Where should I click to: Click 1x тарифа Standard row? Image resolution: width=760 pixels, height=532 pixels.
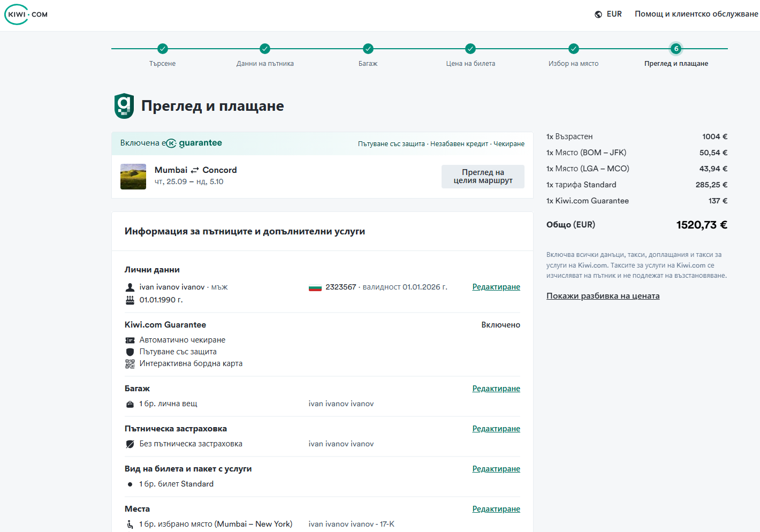(637, 185)
